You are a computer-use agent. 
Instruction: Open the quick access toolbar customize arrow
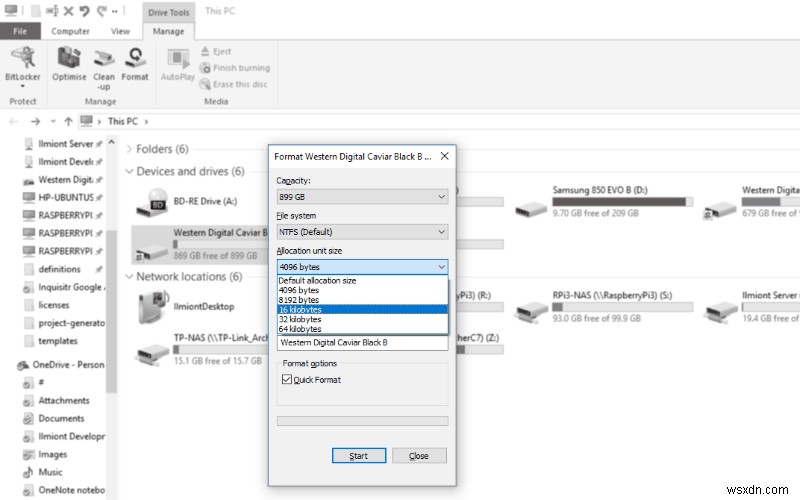point(115,11)
